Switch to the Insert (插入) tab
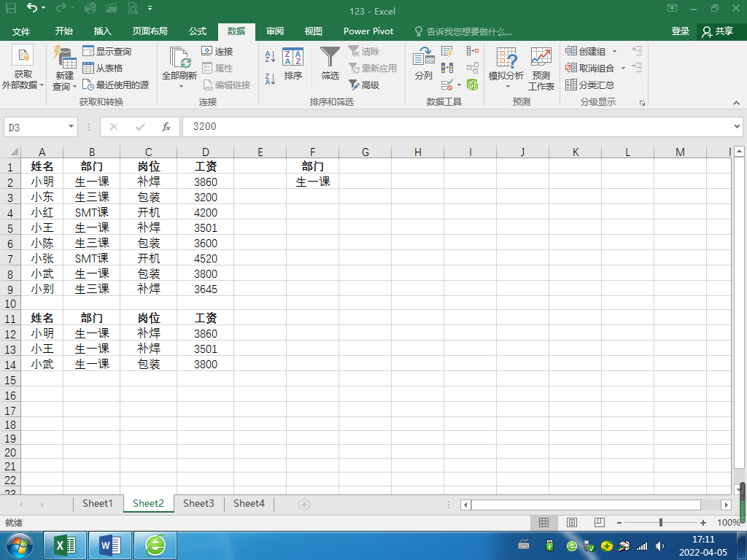The width and height of the screenshot is (747, 560). pos(102,31)
